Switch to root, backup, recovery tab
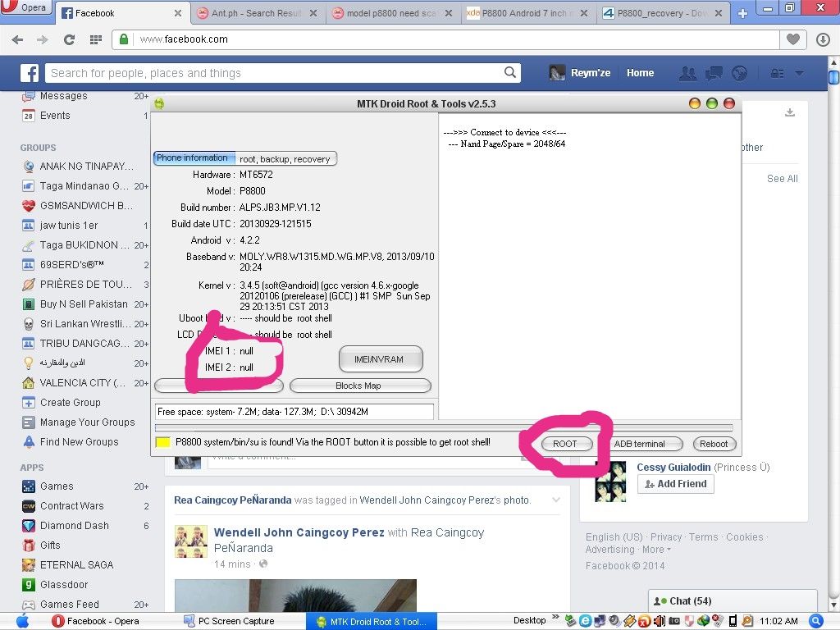 [285, 159]
